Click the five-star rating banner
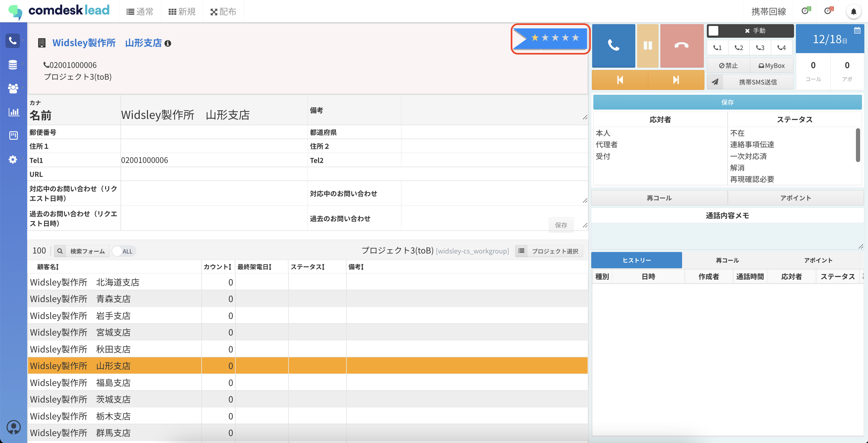Image resolution: width=868 pixels, height=443 pixels. pos(550,38)
